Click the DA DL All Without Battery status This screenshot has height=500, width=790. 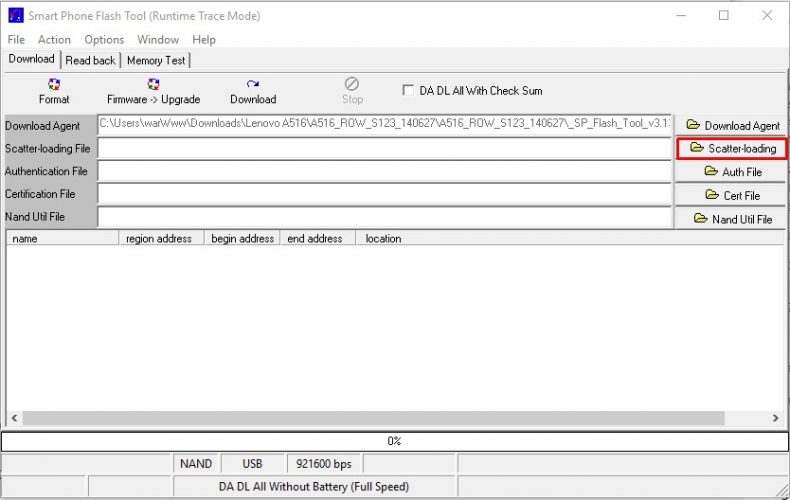[314, 487]
